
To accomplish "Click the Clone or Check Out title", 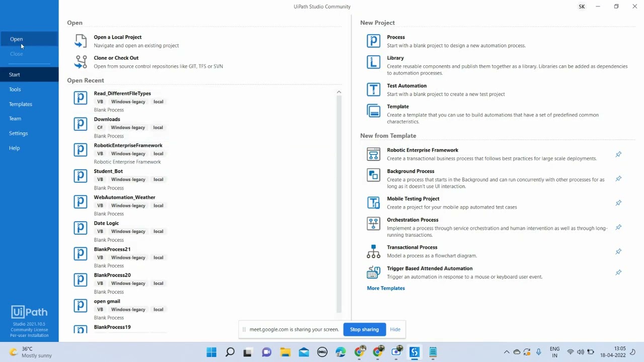I will 116,58.
